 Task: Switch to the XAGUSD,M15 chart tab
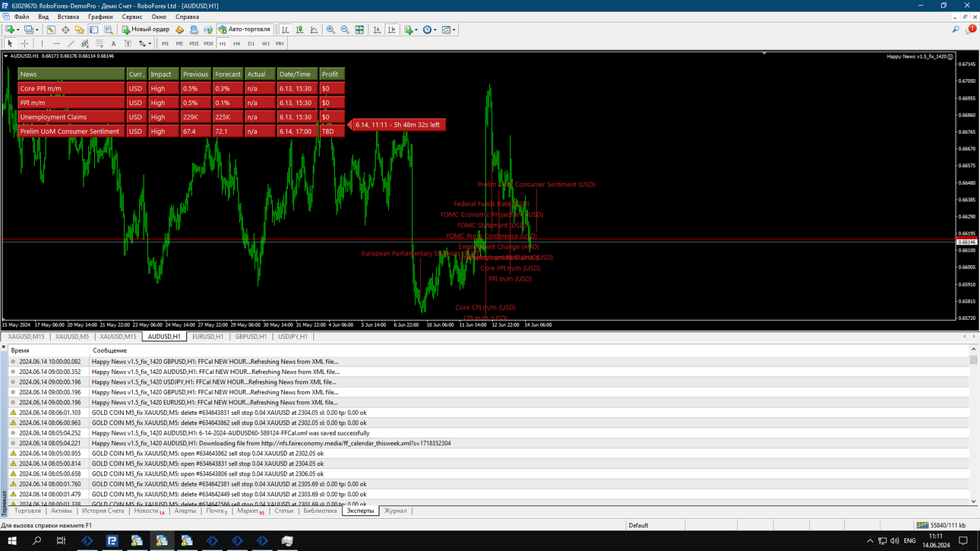27,337
